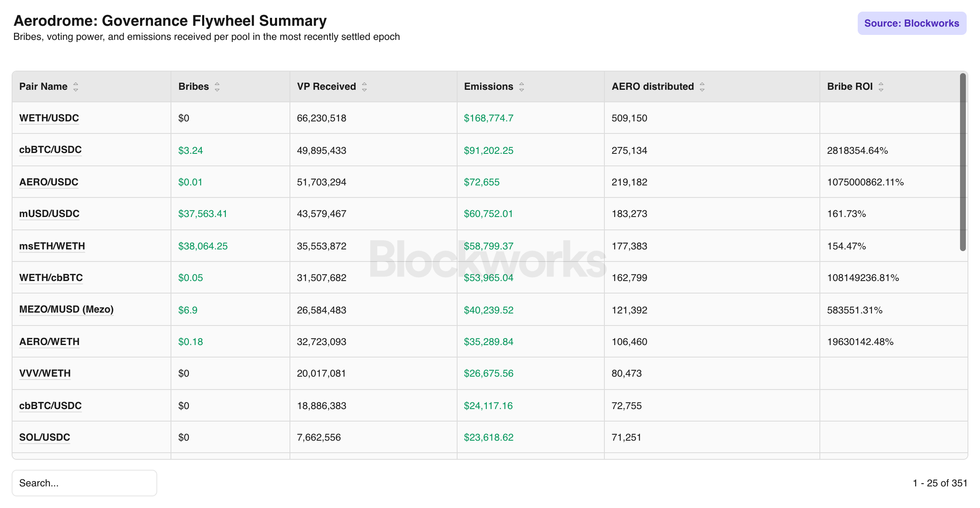Sort the Emissions column using its arrows

pyautogui.click(x=522, y=87)
